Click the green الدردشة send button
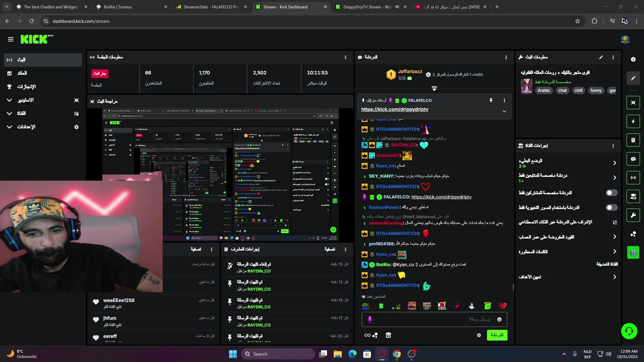The height and width of the screenshot is (362, 644). (497, 335)
